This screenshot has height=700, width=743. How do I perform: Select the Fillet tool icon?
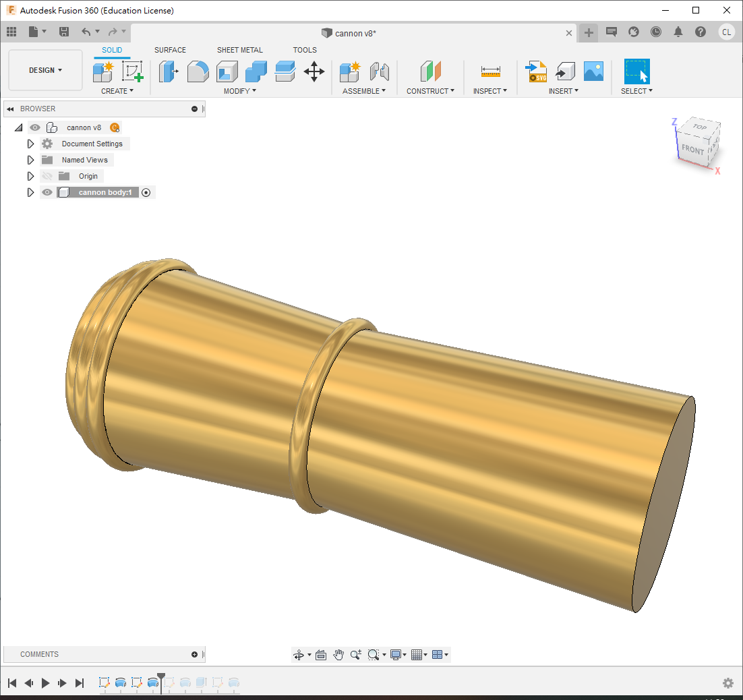pyautogui.click(x=198, y=71)
